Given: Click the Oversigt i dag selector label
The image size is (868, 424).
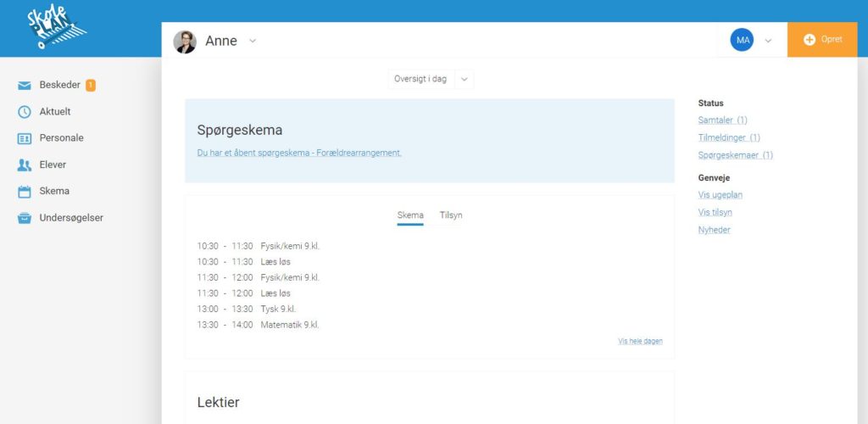Looking at the screenshot, I should (x=420, y=79).
